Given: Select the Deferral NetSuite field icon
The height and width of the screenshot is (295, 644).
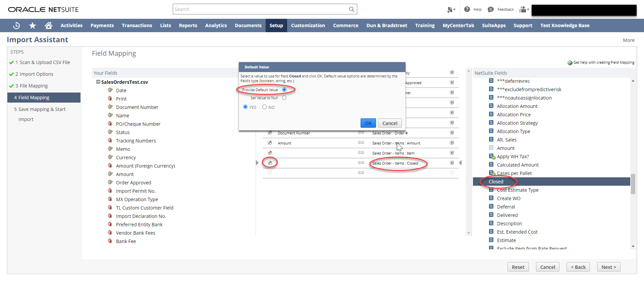Looking at the screenshot, I should tap(491, 206).
